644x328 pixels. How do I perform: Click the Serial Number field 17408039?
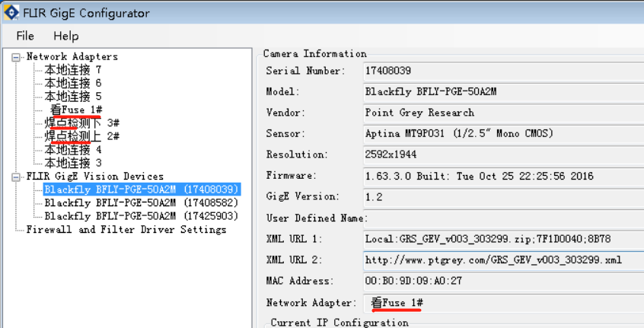[503, 71]
